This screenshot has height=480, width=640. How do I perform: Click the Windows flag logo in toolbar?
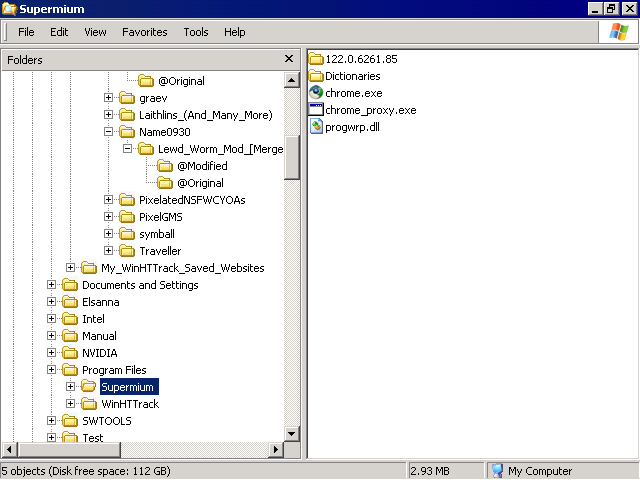618,32
